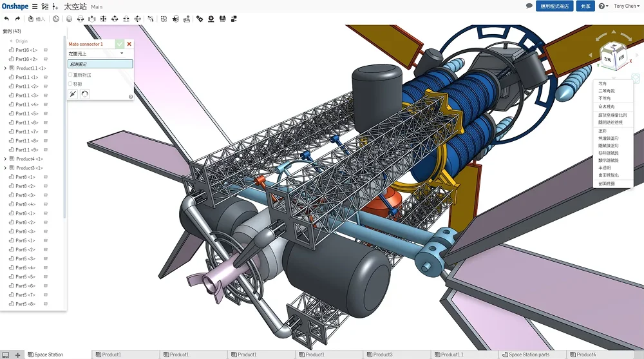The width and height of the screenshot is (644, 359).
Task: Open the 應用程式商店 app store button
Action: 554,6
